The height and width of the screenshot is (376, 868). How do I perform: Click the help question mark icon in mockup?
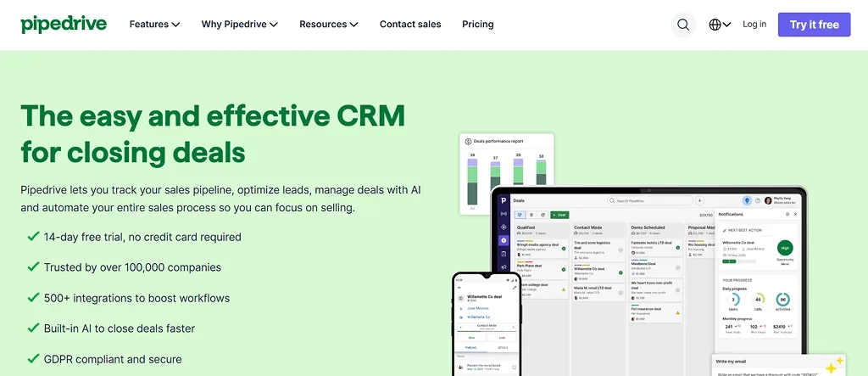(x=758, y=201)
